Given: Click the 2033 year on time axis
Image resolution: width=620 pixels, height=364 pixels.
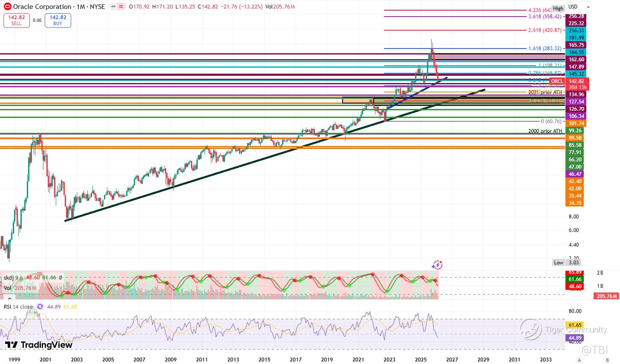Looking at the screenshot, I should click(546, 360).
